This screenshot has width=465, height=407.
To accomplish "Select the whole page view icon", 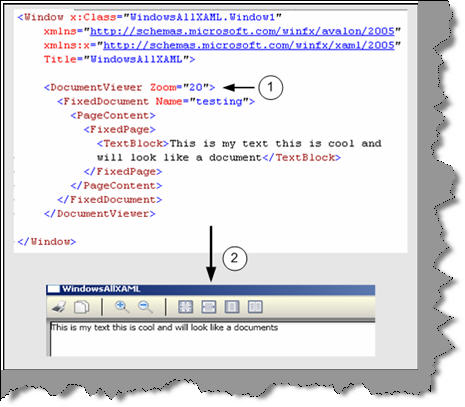I will 232,307.
